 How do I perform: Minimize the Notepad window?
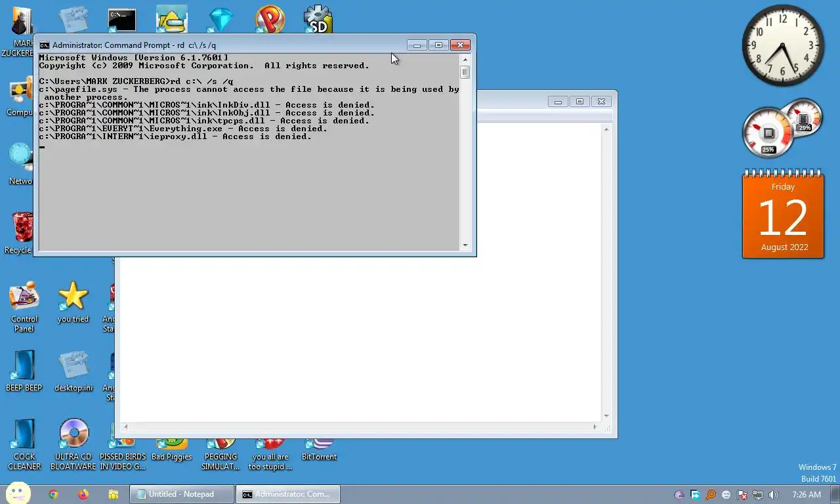pos(558,101)
